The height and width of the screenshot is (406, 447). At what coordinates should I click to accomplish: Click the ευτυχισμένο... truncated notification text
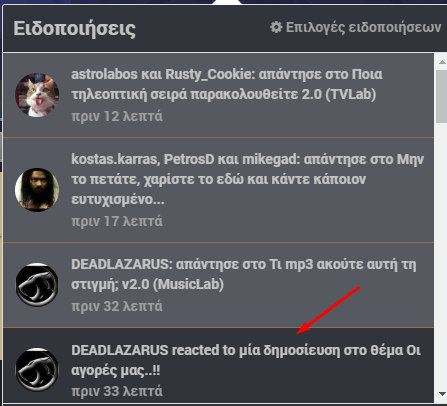118,200
